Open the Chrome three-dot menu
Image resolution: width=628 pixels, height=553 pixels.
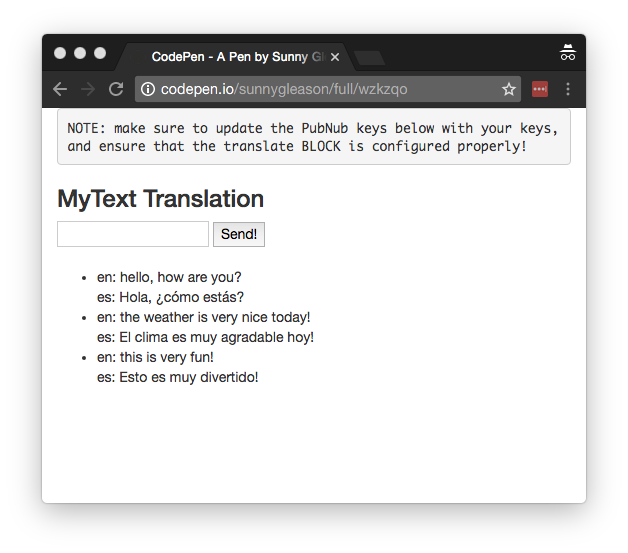click(568, 89)
